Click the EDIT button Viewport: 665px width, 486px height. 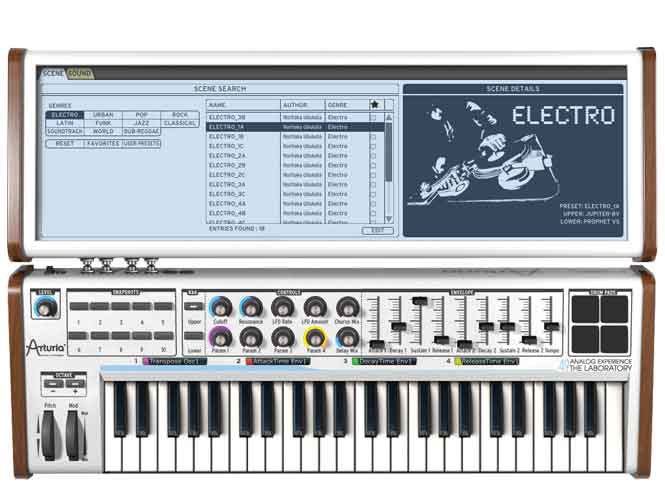pos(377,231)
